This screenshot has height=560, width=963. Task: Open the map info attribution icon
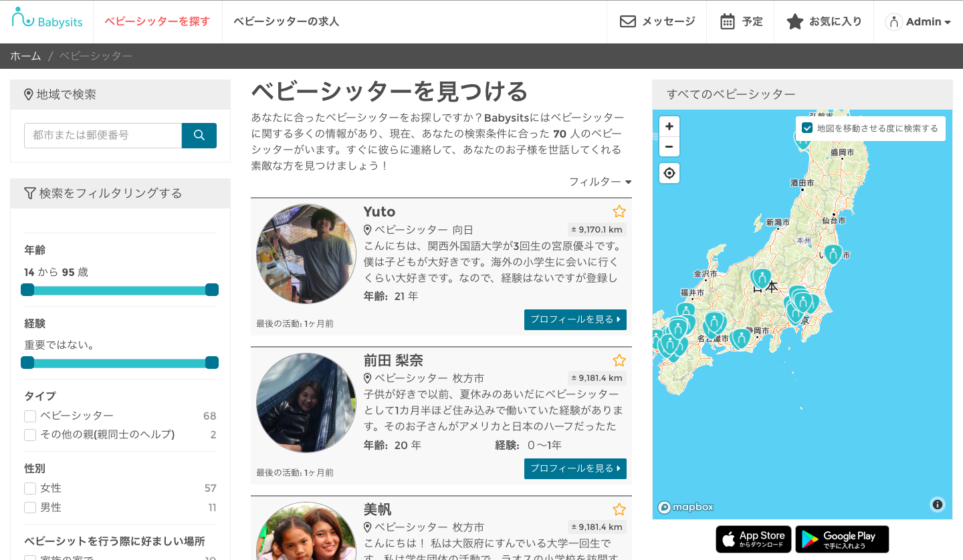(938, 505)
